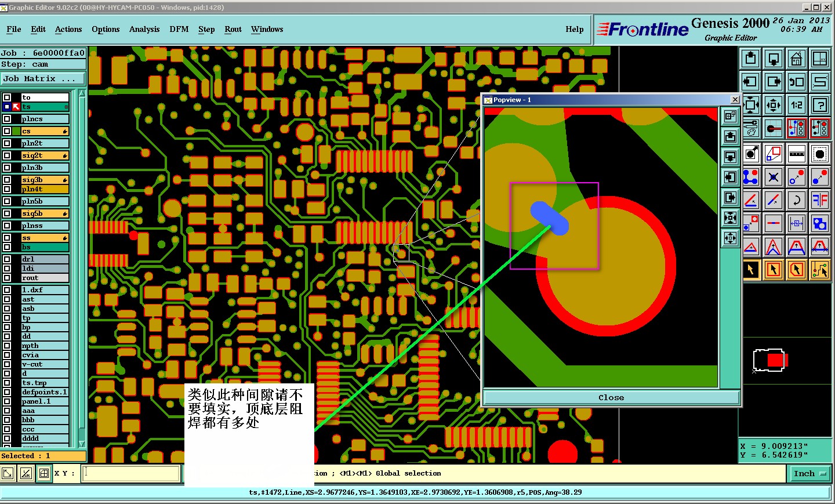
Task: Click the pan right icon in the toolbar
Action: 774,82
